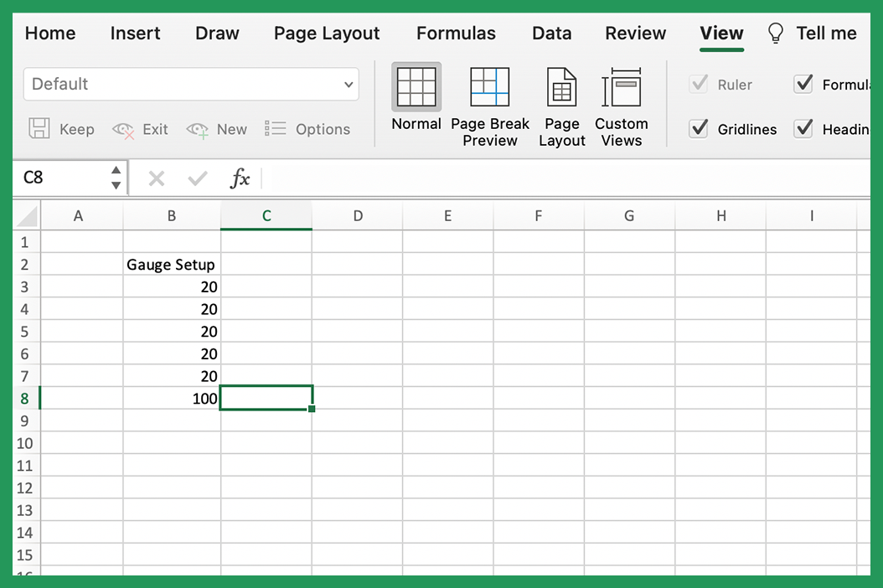Toggle the Formula Bar checkbox
This screenshot has height=588, width=883.
pyautogui.click(x=803, y=84)
